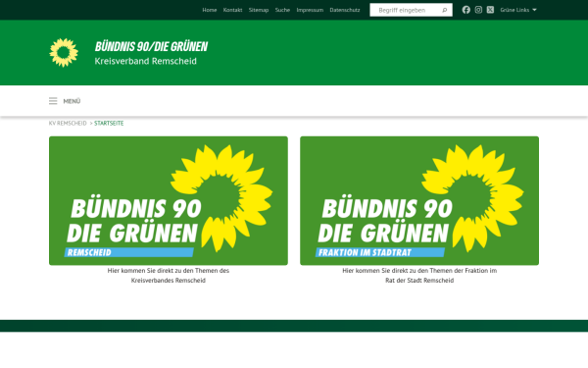
Task: Click the KV REMSCHEID breadcrumb
Action: tap(68, 124)
